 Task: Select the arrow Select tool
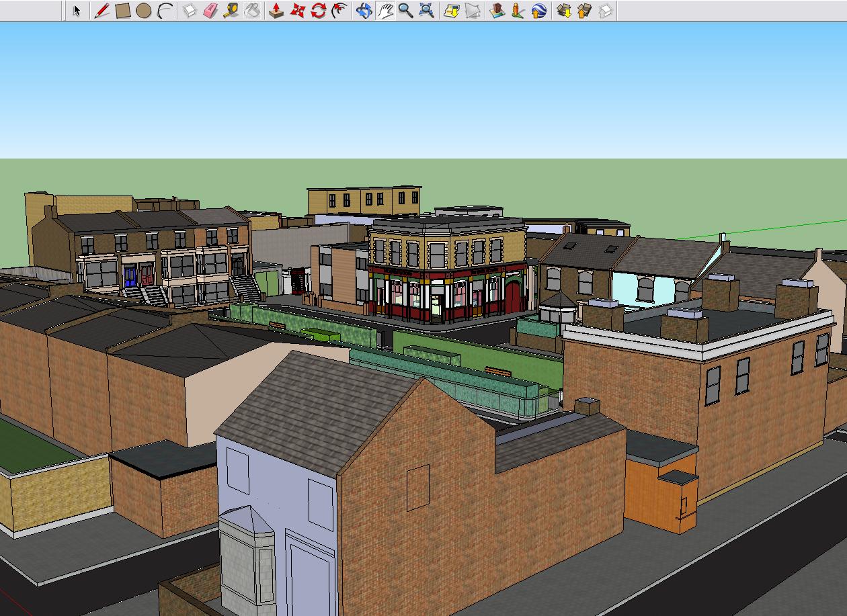[x=77, y=11]
